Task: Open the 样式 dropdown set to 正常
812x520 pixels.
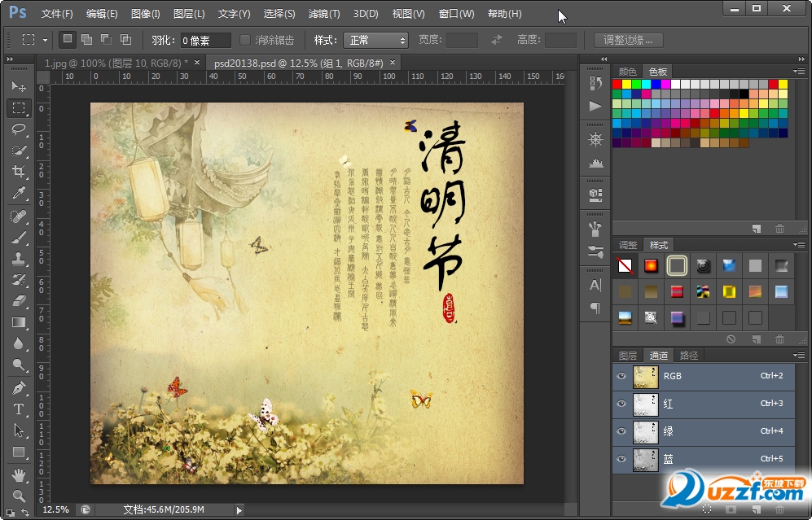Action: coord(375,40)
